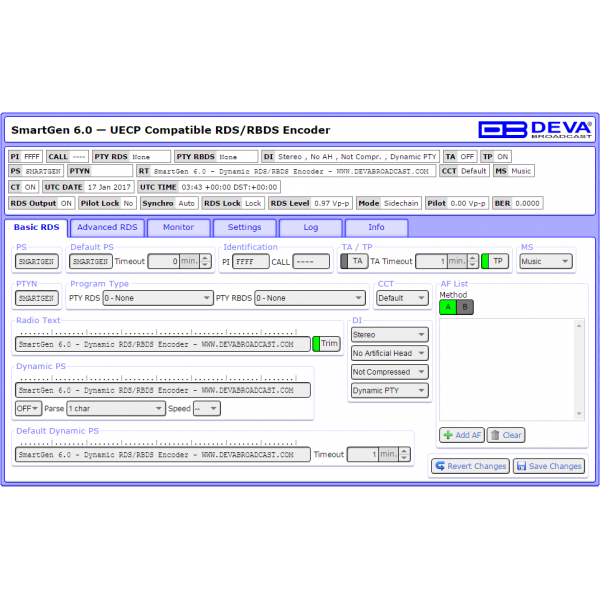Click the TA Timeout stepper arrows
600x600 pixels.
tap(473, 261)
